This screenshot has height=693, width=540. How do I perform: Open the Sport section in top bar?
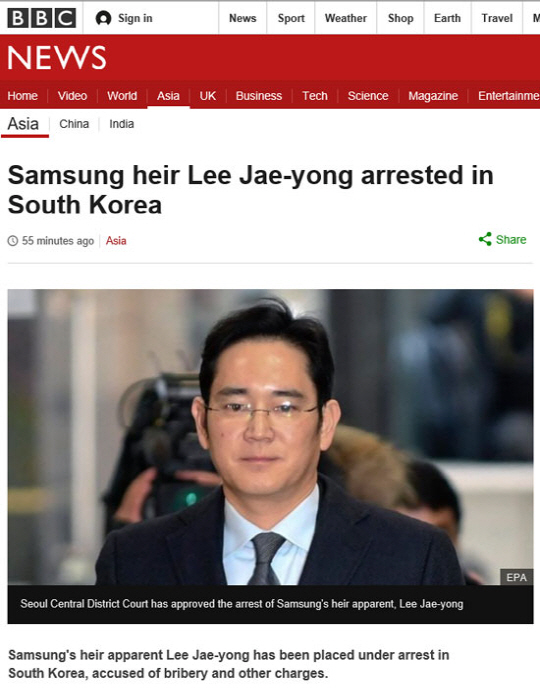(291, 18)
